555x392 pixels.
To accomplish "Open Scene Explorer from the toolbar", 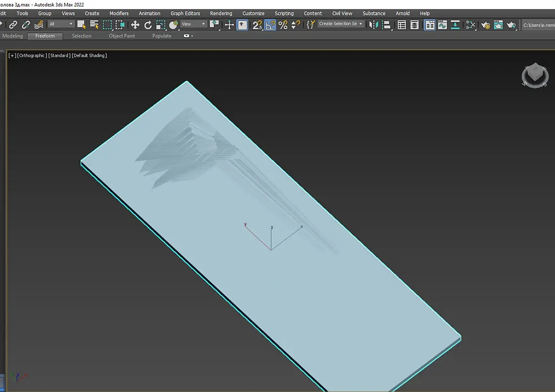I will tap(402, 25).
